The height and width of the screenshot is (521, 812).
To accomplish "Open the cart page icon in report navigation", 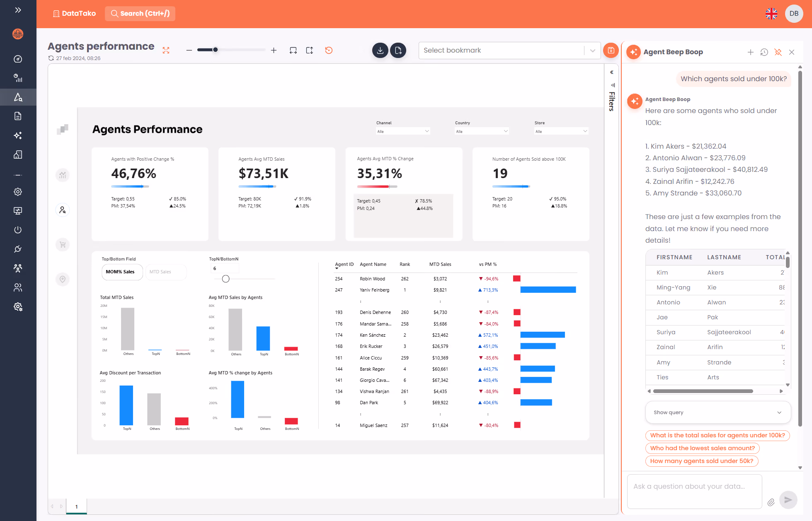I will (x=63, y=244).
